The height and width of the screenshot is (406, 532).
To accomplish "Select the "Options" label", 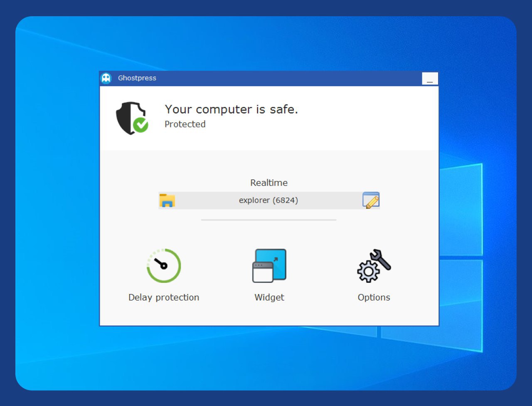I will coord(374,297).
